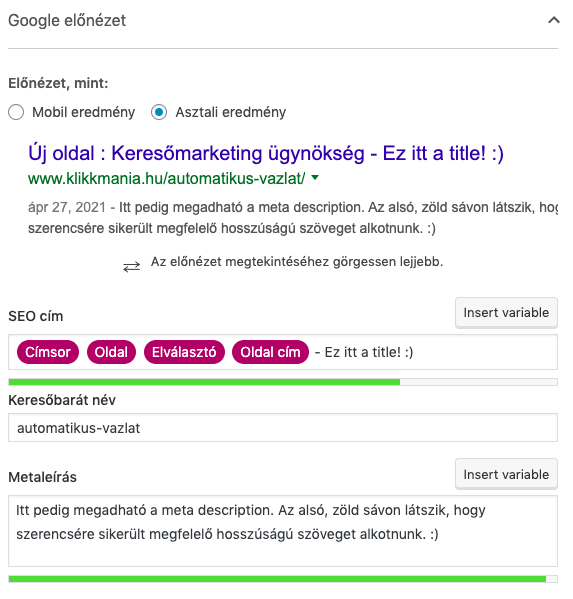Select the Asztali eredmény radio button

coord(159,112)
